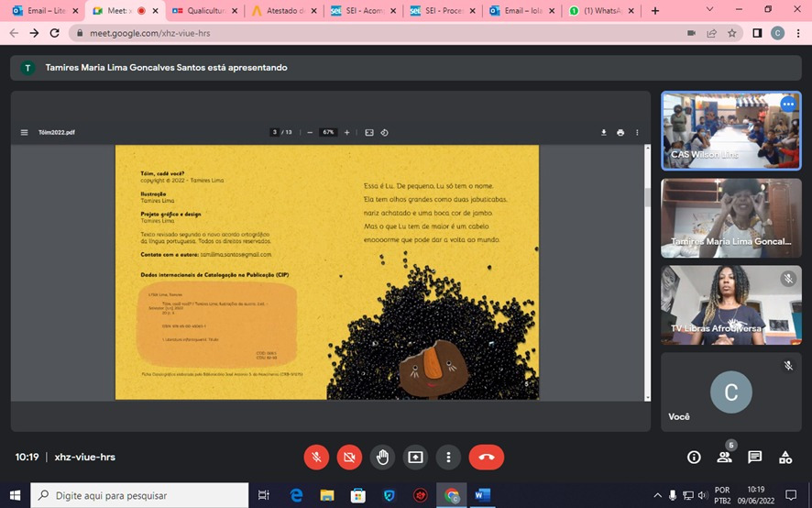The image size is (812, 508).
Task: Share this page icon in address bar
Action: point(711,33)
